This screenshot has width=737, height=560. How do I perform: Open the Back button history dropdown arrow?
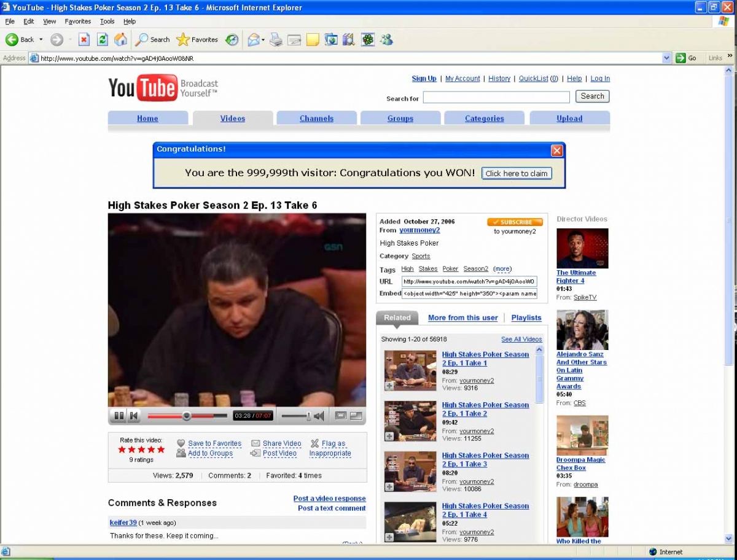pyautogui.click(x=41, y=39)
